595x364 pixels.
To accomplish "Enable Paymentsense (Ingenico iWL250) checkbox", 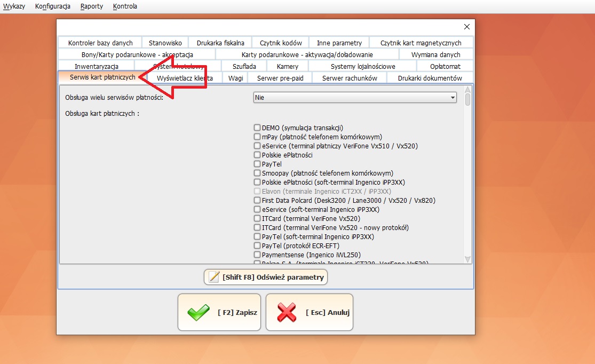I will 257,255.
